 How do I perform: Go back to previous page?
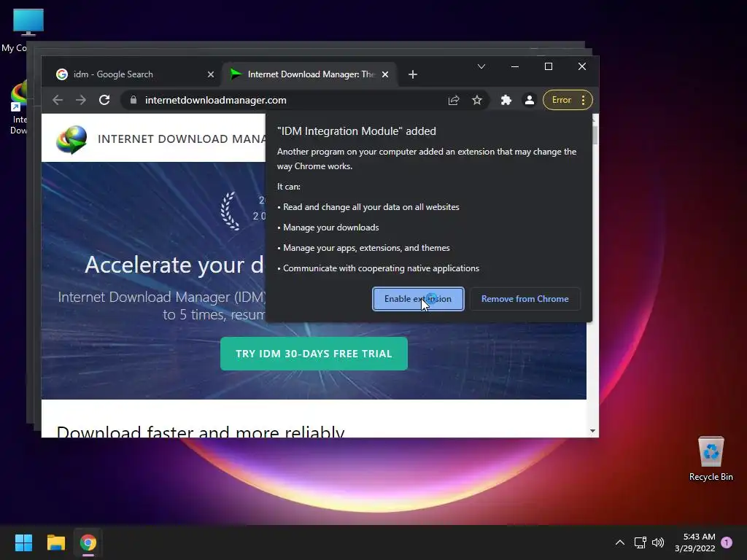click(58, 100)
